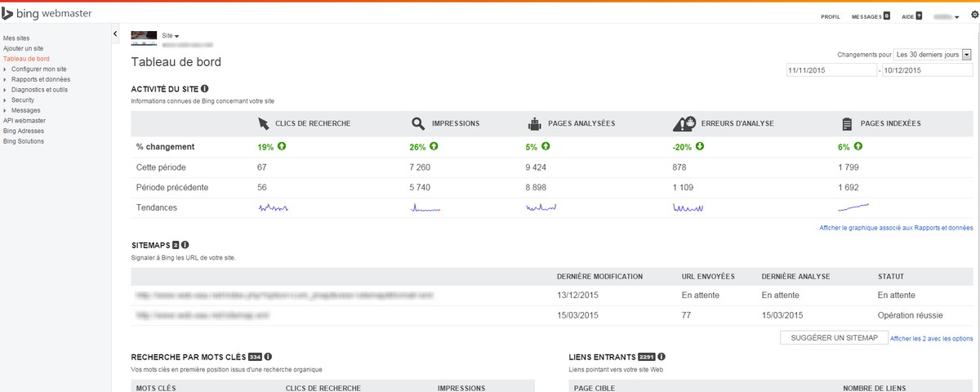Click info icon beside Recherche par mots clés
The image size is (980, 392).
[x=268, y=357]
